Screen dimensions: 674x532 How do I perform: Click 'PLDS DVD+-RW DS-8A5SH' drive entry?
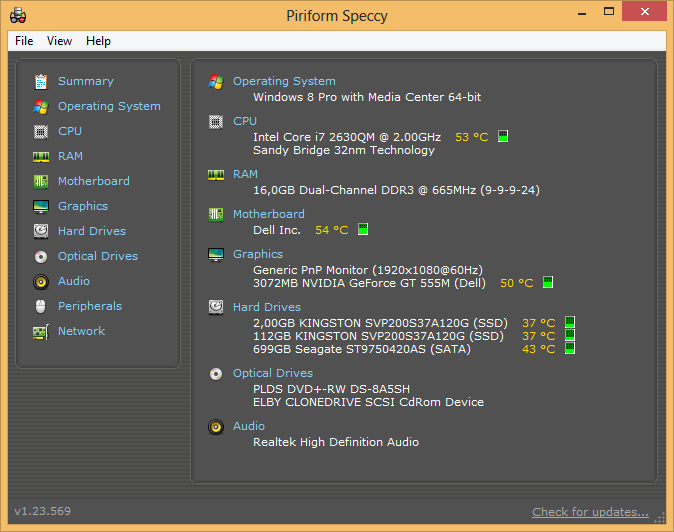331,389
